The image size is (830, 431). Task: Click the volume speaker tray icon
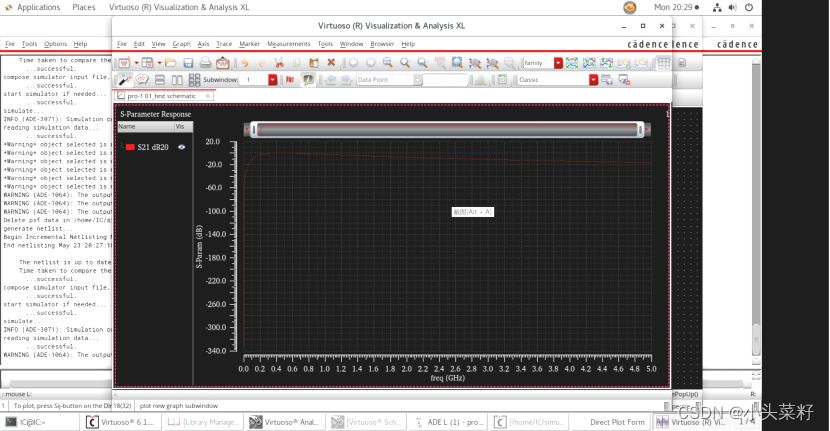733,7
